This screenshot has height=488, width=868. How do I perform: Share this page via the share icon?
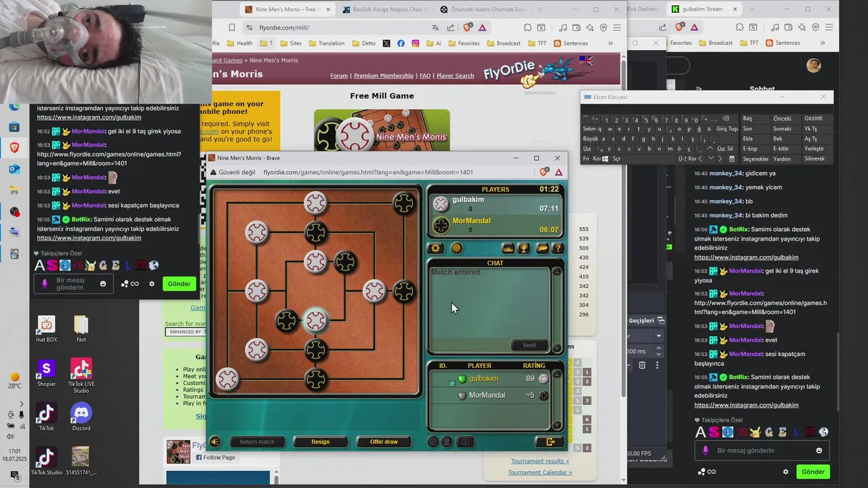[451, 28]
